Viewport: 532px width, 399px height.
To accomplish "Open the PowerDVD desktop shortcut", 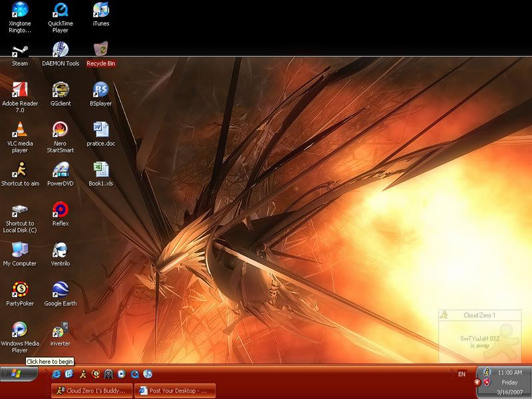I will pyautogui.click(x=61, y=174).
